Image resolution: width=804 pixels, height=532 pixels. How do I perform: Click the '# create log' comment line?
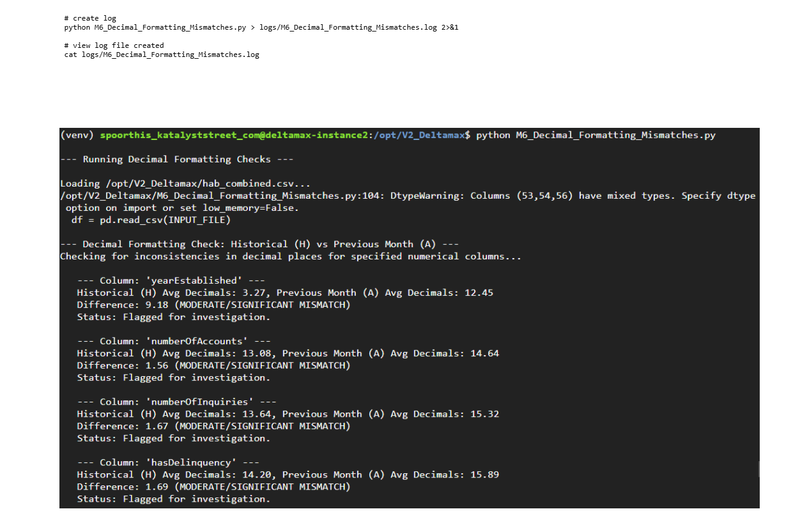[90, 19]
